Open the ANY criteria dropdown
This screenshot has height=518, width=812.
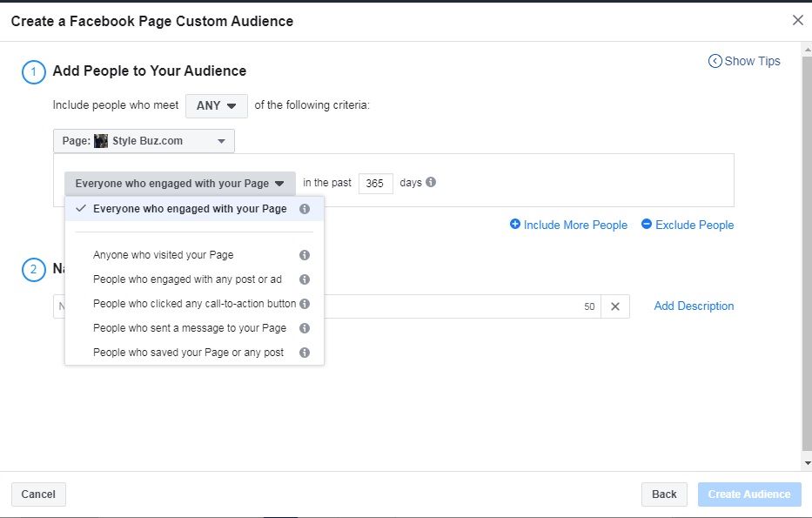coord(217,105)
